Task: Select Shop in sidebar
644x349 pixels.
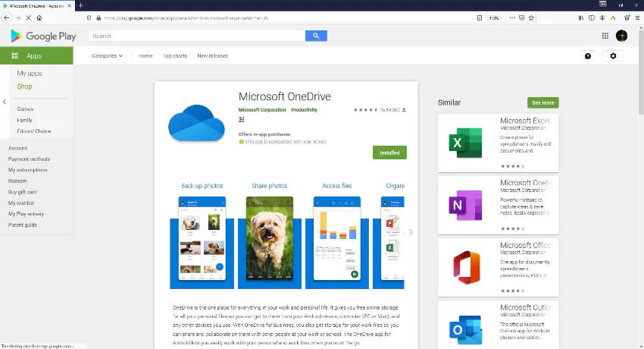Action: coord(24,86)
